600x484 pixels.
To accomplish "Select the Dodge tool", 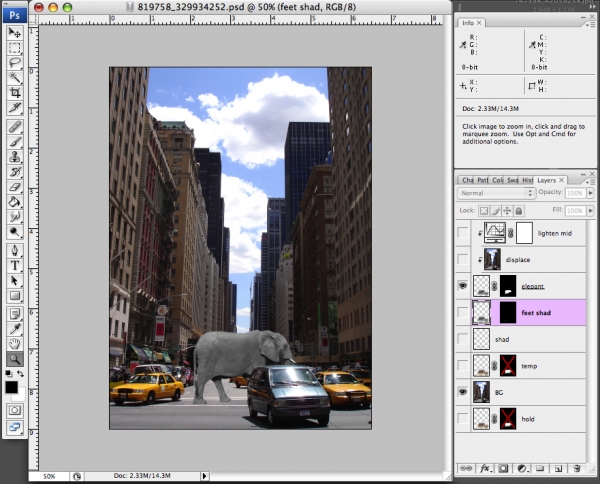I will 15,231.
